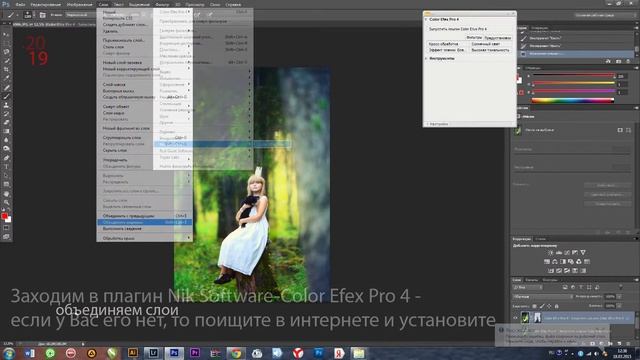This screenshot has height=360, width=640.
Task: Select the Clone Stamp tool
Action: click(x=6, y=105)
